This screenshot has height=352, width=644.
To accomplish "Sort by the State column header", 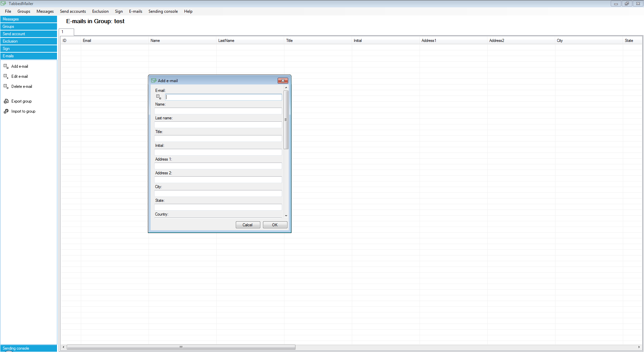I will (633, 41).
